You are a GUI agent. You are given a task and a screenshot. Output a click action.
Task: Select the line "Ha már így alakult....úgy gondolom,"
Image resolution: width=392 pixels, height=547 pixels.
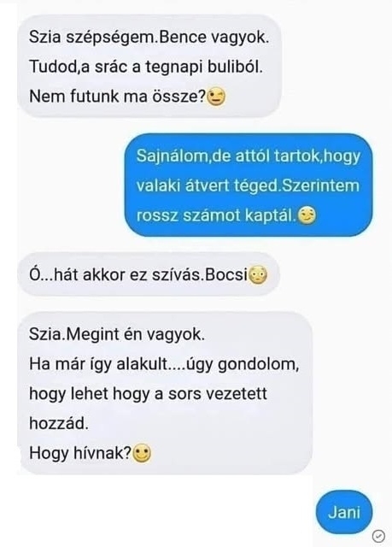coord(164,365)
